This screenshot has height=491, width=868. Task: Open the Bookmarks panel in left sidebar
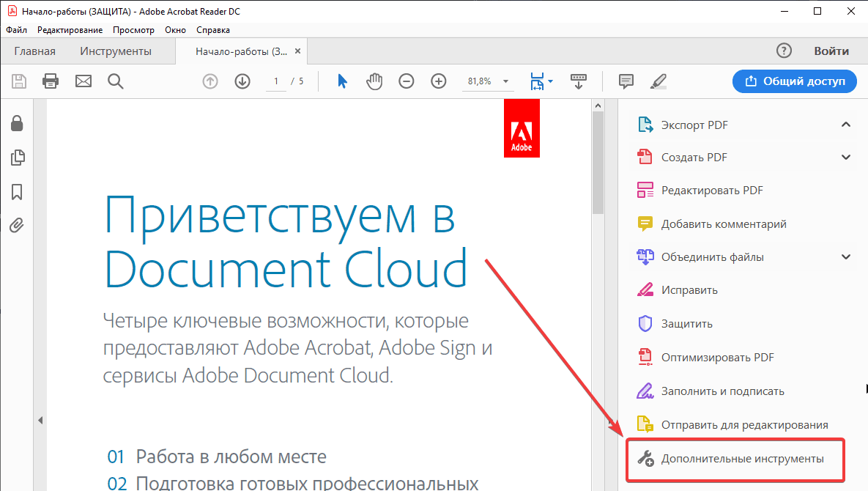coord(17,192)
